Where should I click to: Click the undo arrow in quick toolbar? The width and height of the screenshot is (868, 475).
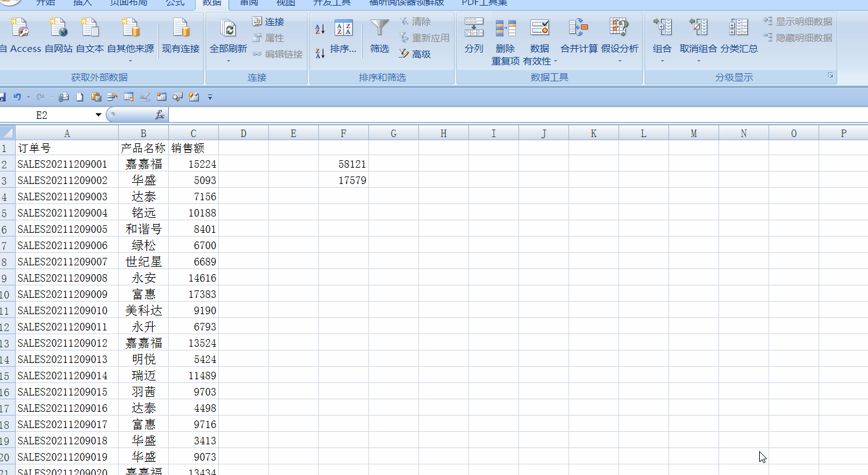pyautogui.click(x=18, y=97)
